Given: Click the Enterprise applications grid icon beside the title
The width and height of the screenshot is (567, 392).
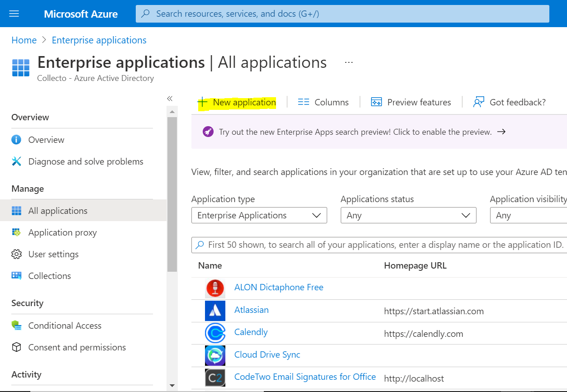Looking at the screenshot, I should click(x=21, y=68).
